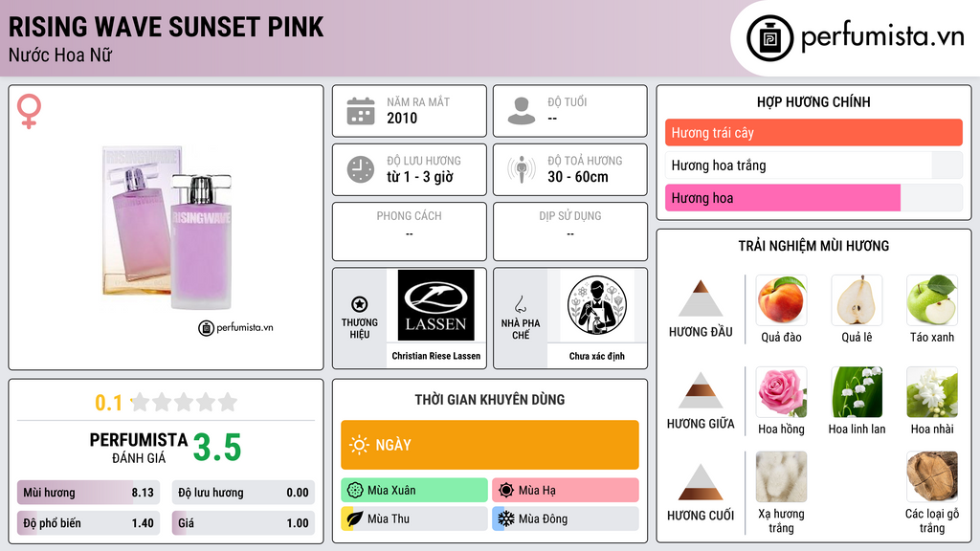Click the Mùi hương 8.13 score bar

(x=89, y=493)
